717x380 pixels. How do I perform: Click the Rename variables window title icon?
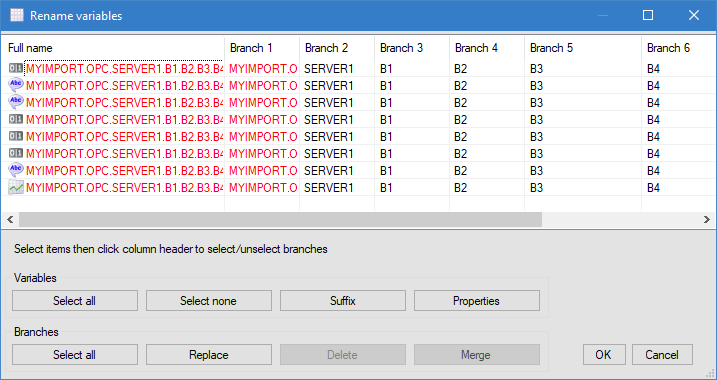(16, 16)
